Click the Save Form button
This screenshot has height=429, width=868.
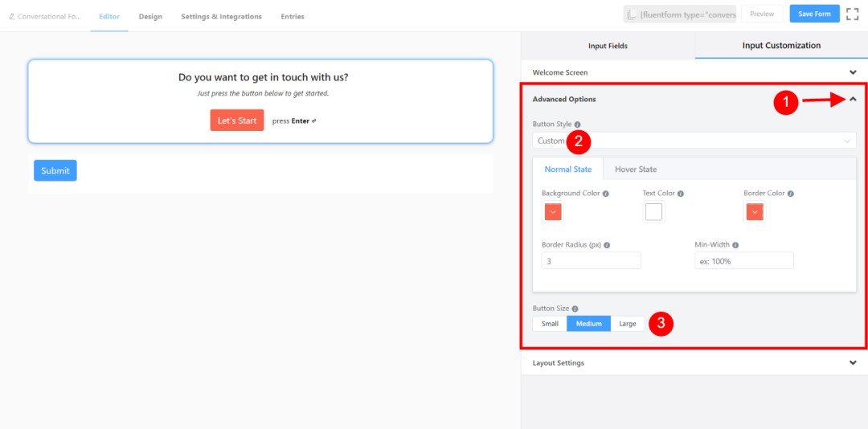click(x=815, y=14)
